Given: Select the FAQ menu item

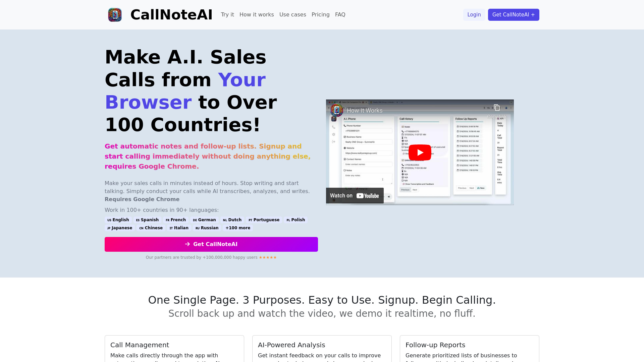Looking at the screenshot, I should (x=340, y=15).
